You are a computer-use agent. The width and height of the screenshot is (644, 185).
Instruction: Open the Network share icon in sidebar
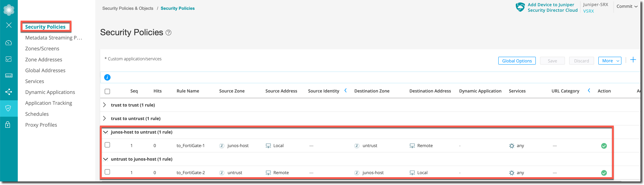[x=9, y=92]
